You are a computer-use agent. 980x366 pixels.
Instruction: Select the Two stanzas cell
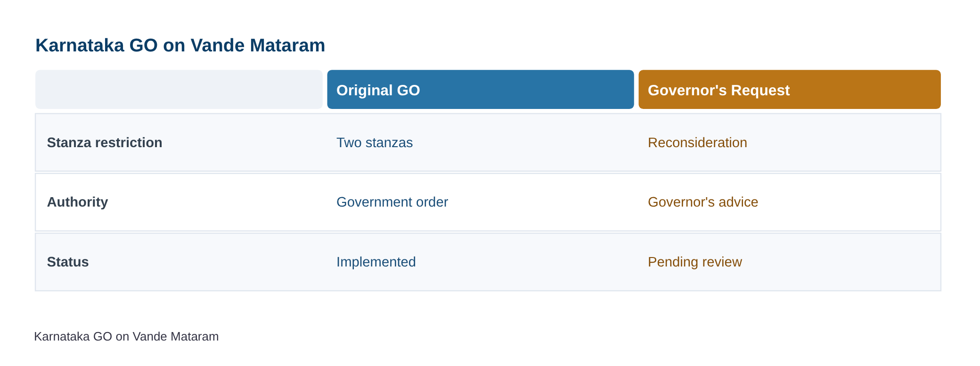[x=375, y=142]
